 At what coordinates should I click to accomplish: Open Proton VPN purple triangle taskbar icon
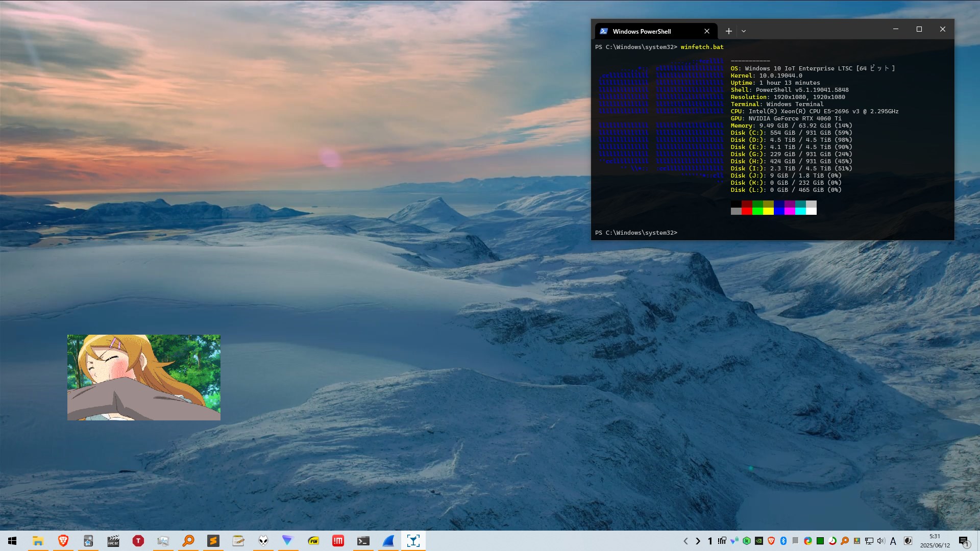(288, 541)
